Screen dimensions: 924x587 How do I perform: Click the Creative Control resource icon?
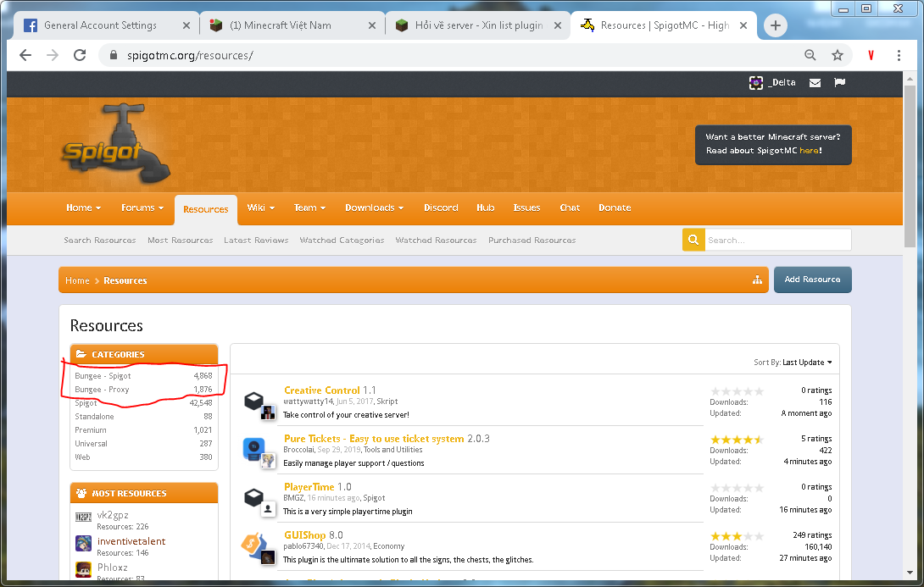point(254,401)
